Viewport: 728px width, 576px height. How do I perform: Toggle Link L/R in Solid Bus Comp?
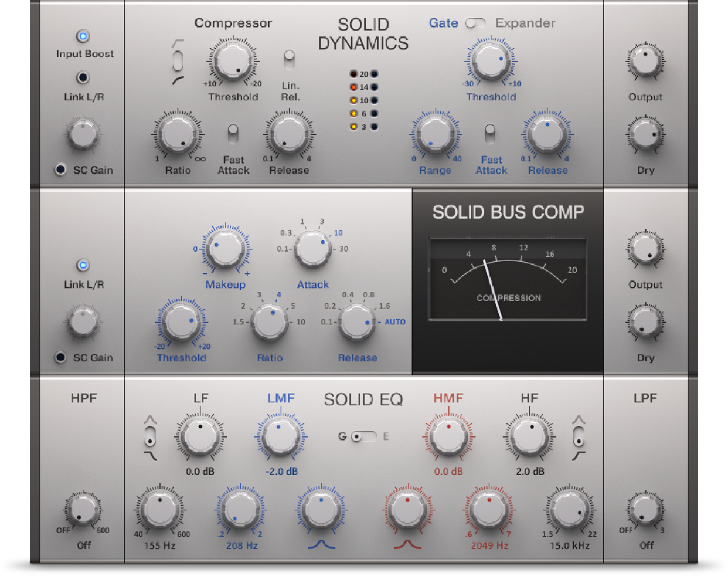[83, 265]
